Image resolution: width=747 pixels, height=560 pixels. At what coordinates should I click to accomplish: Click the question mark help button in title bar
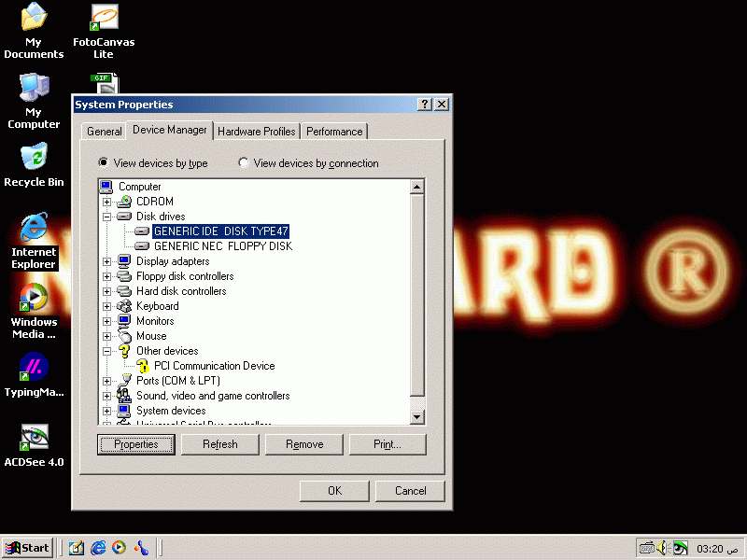pyautogui.click(x=425, y=105)
